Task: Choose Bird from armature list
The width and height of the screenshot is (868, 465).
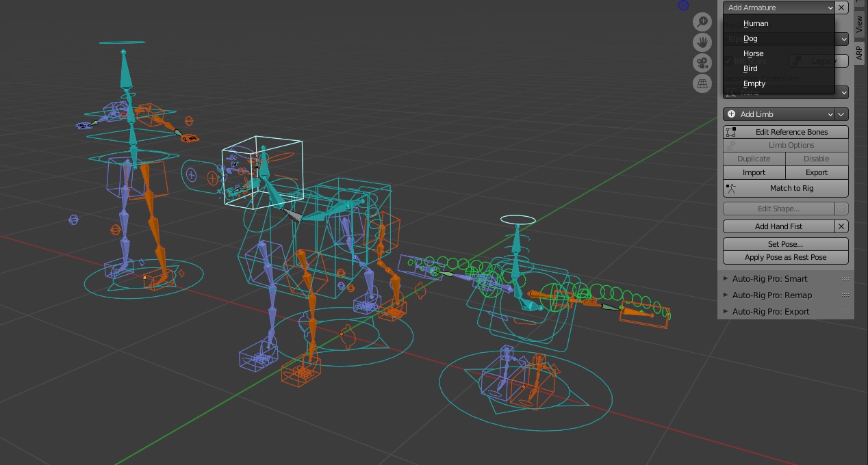Action: [x=779, y=68]
